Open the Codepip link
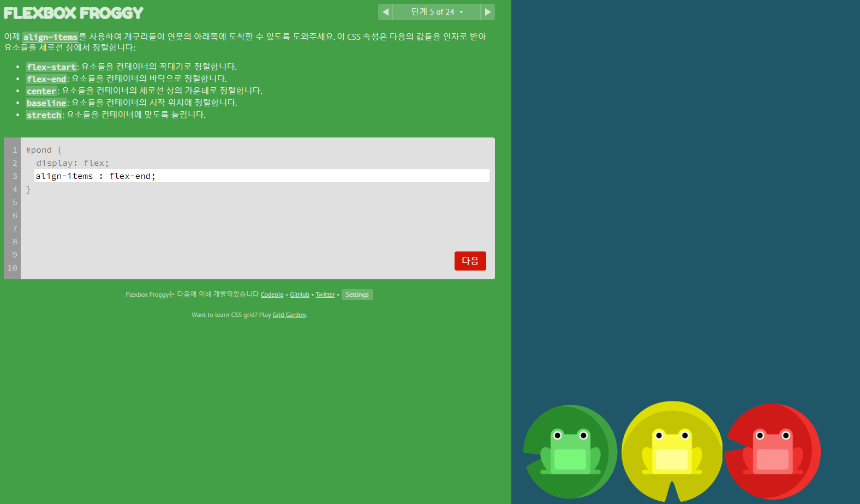 click(x=272, y=295)
